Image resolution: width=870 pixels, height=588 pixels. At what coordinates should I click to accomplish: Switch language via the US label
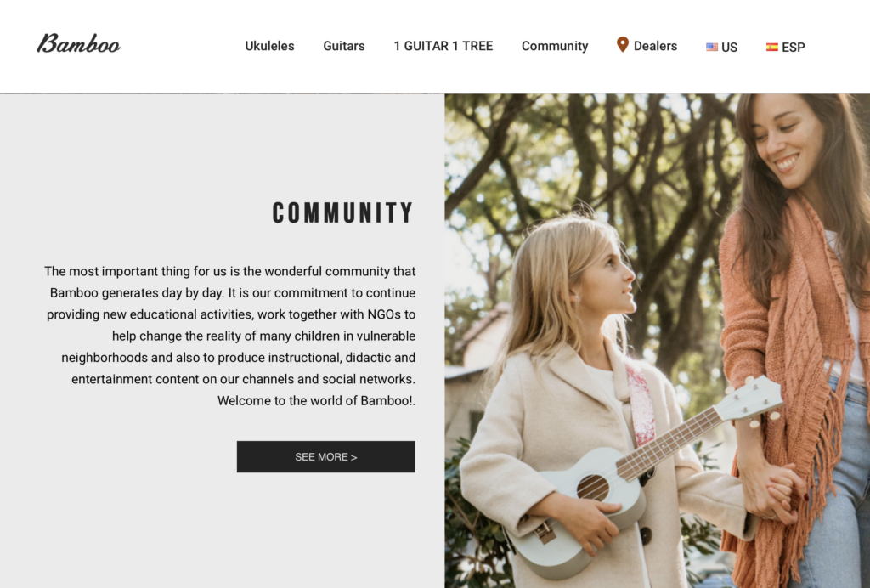click(729, 48)
